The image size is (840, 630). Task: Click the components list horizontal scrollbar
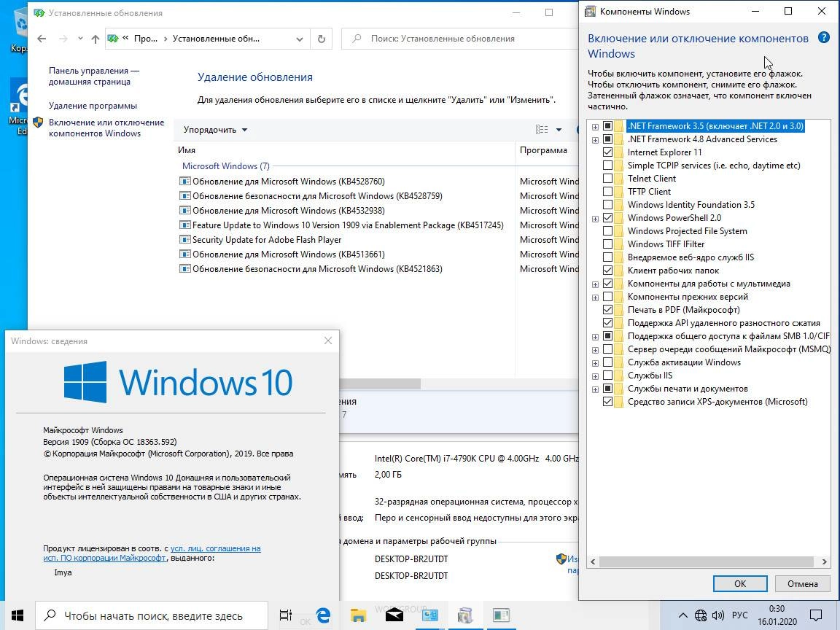pos(709,561)
